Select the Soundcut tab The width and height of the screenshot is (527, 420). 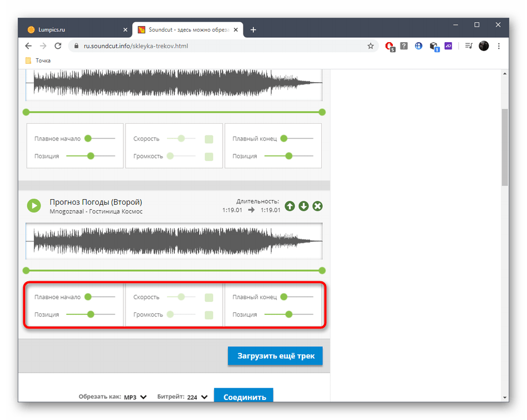coord(188,30)
